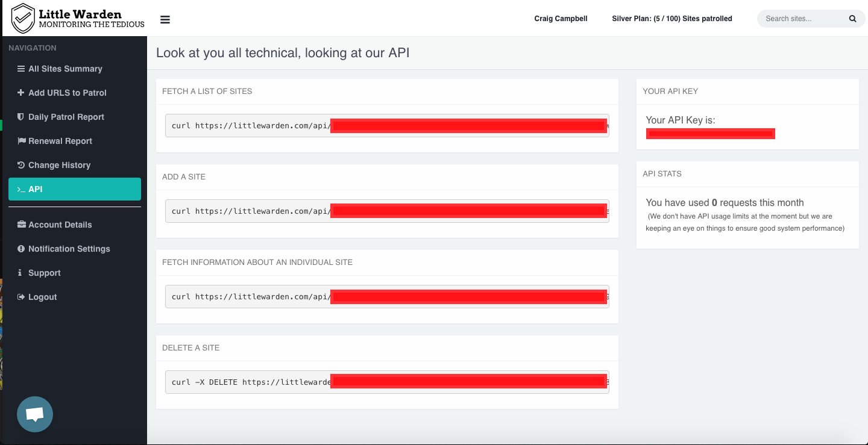Image resolution: width=868 pixels, height=445 pixels.
Task: Open the chat support bubble
Action: 35,414
